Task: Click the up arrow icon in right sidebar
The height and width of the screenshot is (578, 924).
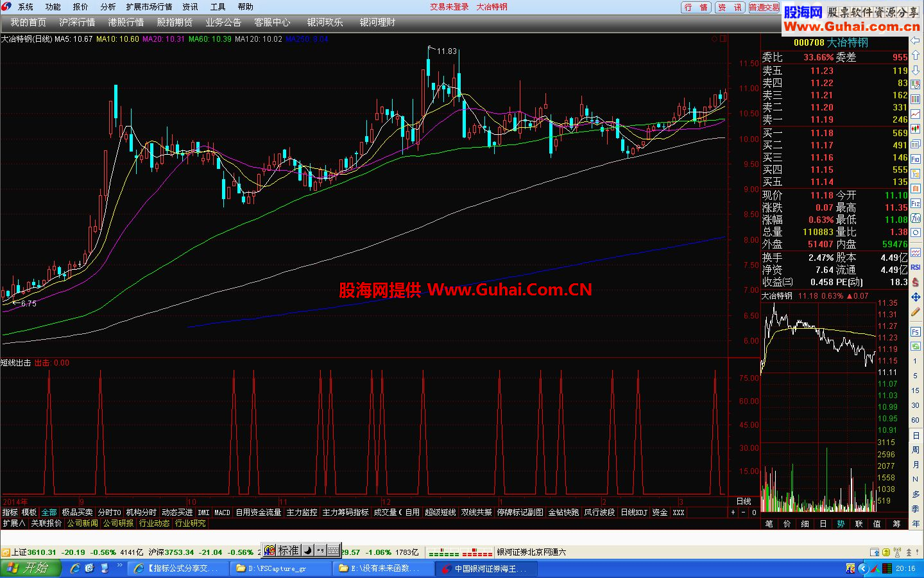Action: tap(916, 55)
